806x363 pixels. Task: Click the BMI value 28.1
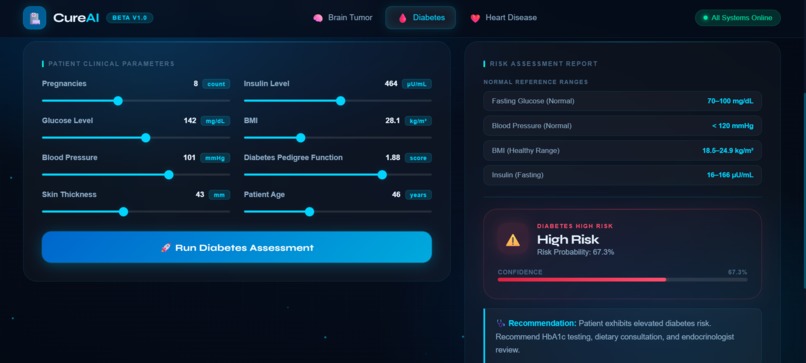point(393,120)
